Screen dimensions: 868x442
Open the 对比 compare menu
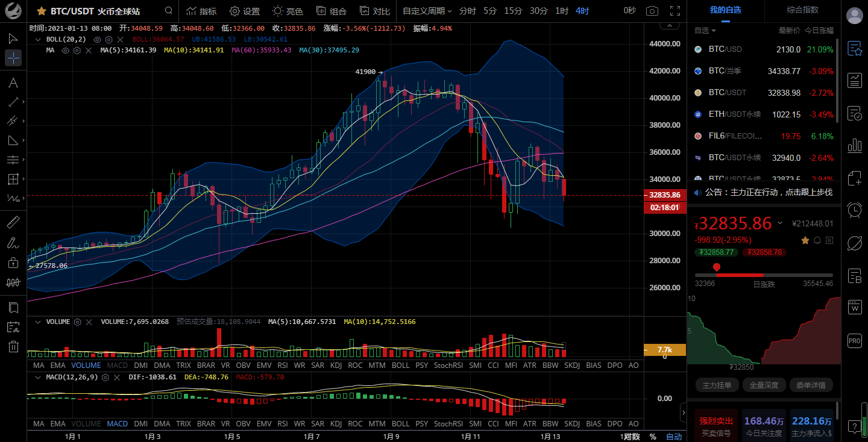click(374, 11)
